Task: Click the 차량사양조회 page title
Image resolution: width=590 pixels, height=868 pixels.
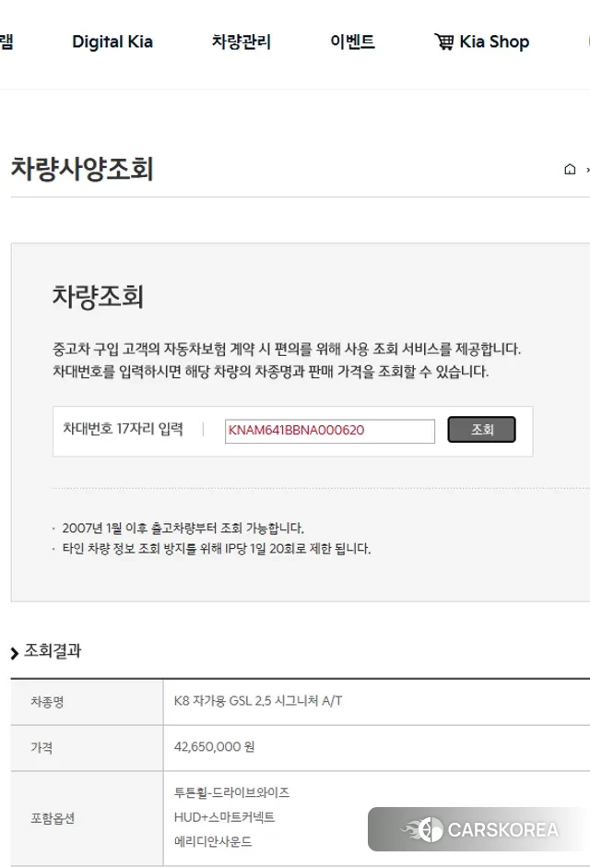Action: click(x=82, y=170)
